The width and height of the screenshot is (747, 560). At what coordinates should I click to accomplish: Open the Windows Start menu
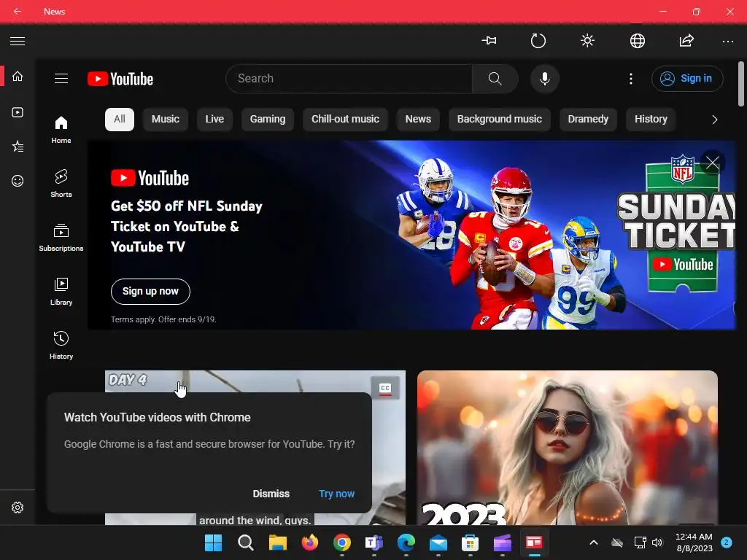point(213,542)
